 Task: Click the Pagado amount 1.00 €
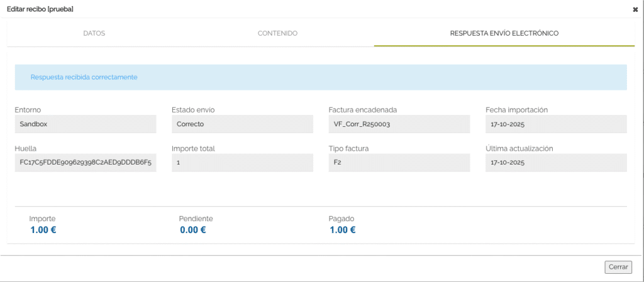(343, 230)
